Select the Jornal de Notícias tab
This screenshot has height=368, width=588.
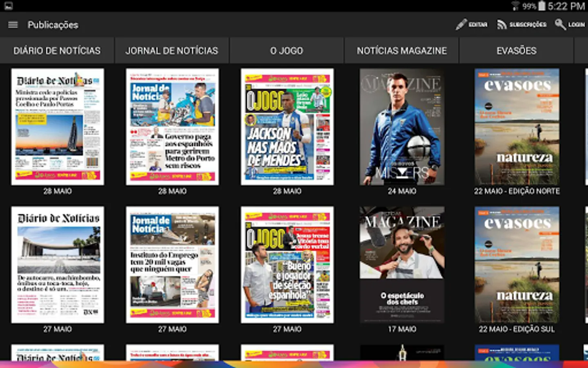tap(172, 51)
